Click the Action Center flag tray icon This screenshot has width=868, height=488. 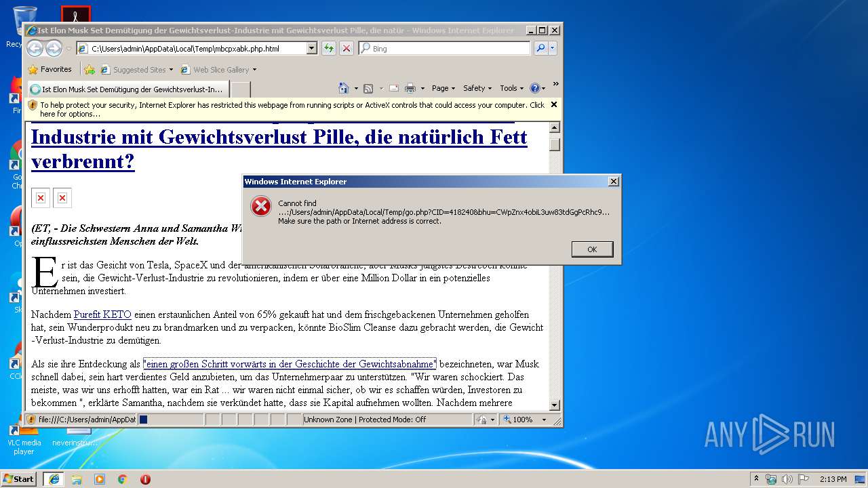[804, 479]
